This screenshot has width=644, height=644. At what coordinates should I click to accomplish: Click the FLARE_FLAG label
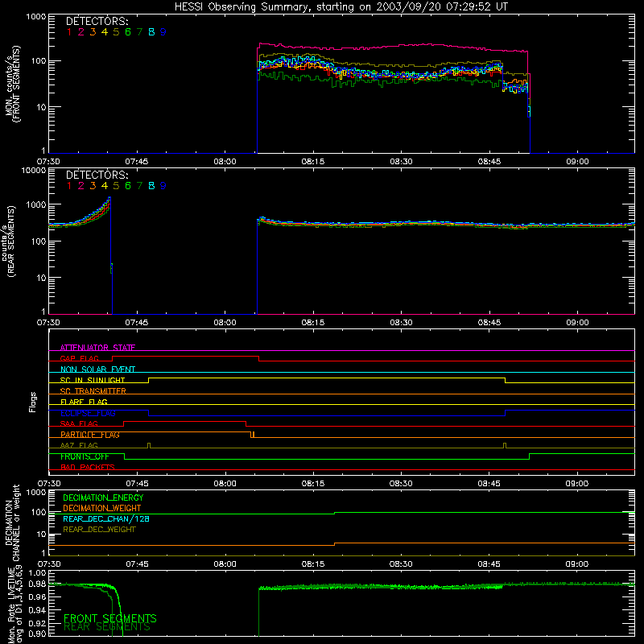click(x=84, y=402)
